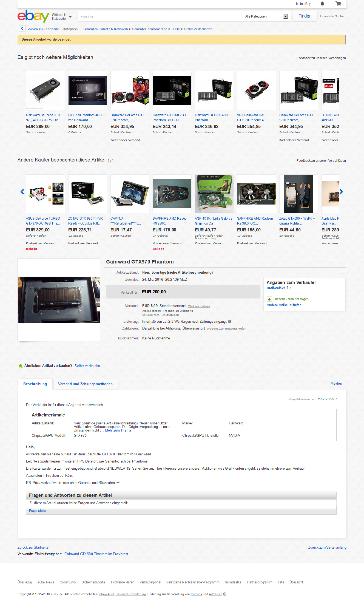Expand Stöbern in Kategorien dropdown
This screenshot has height=607, width=364.
coord(62,17)
